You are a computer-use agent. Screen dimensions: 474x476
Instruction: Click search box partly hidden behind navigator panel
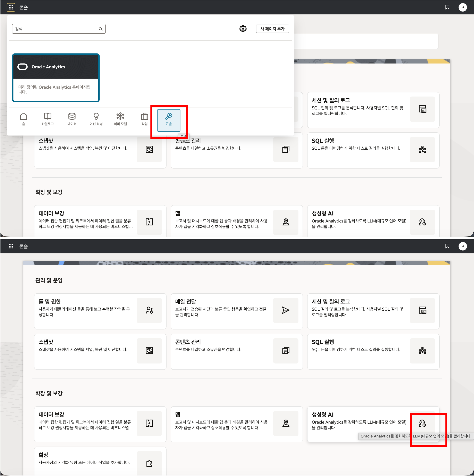[x=366, y=41]
